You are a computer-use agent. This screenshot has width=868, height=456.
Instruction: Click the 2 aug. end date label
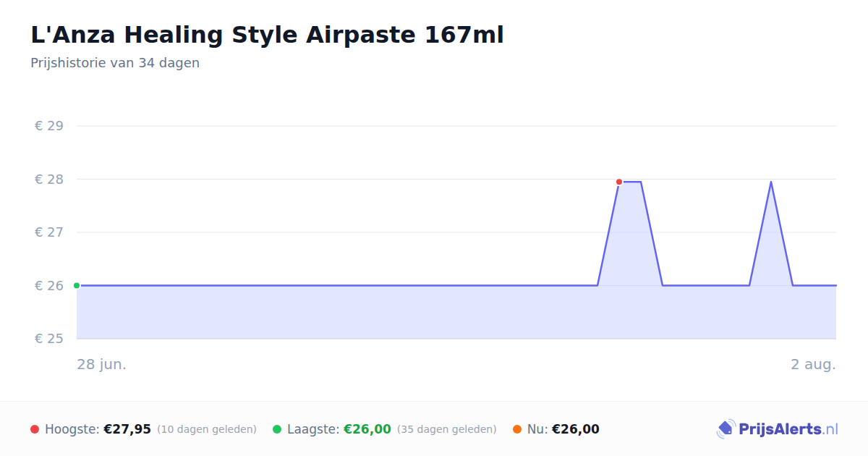click(813, 364)
